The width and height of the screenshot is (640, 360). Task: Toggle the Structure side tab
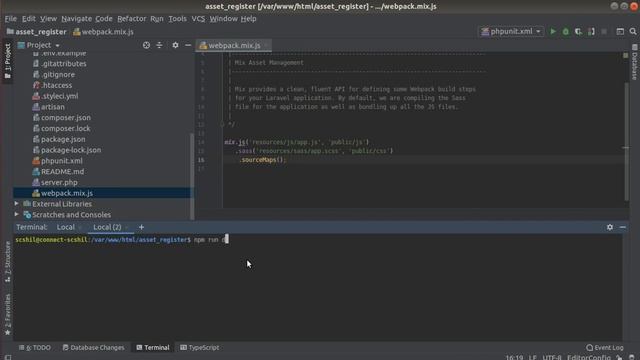point(7,262)
